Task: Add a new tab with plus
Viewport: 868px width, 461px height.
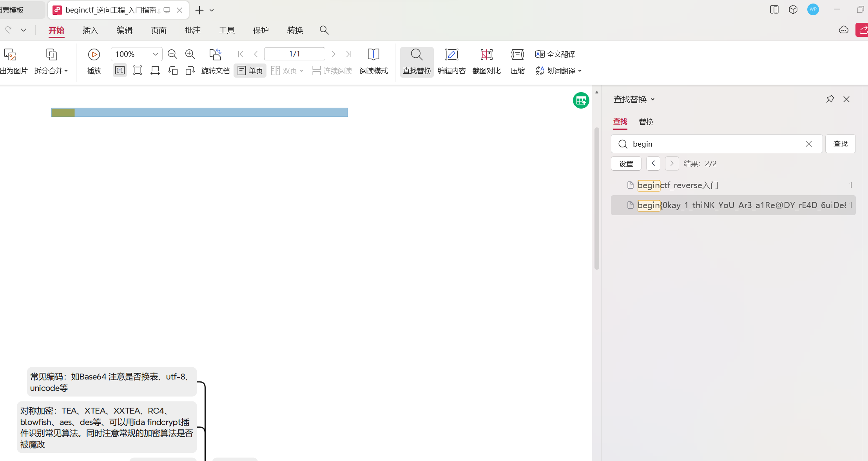Action: point(199,10)
